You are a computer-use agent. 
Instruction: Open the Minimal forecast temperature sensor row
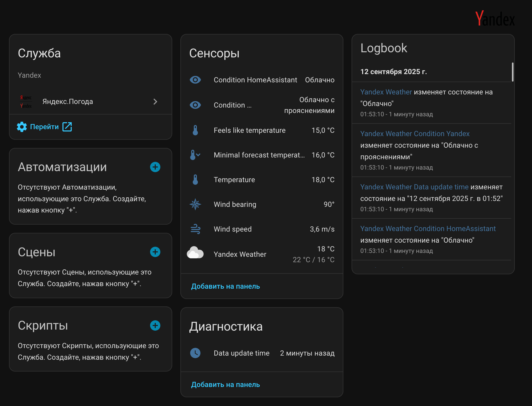pyautogui.click(x=259, y=155)
